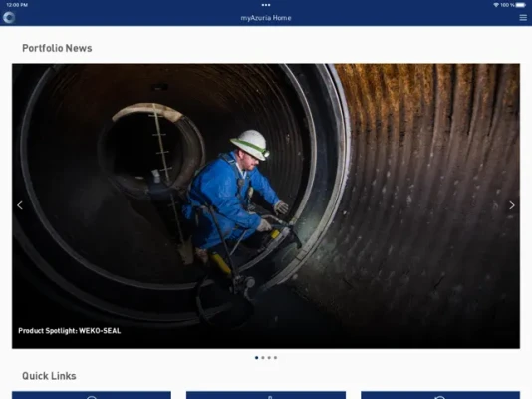Show the next Portfolio News slide
This screenshot has width=532, height=399.
click(512, 205)
